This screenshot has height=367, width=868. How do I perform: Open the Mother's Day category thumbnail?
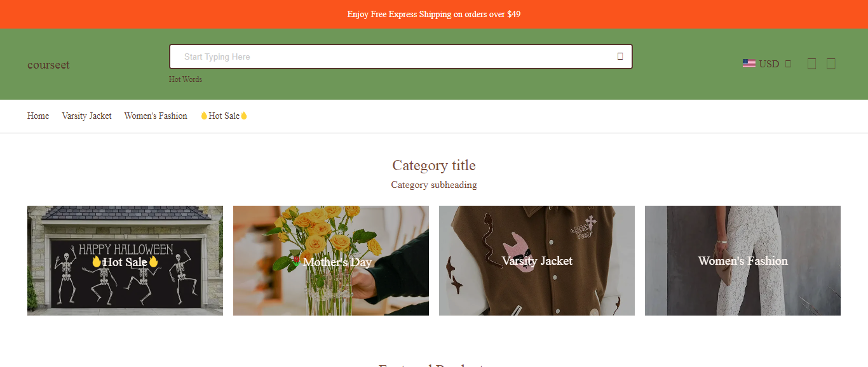(x=331, y=260)
